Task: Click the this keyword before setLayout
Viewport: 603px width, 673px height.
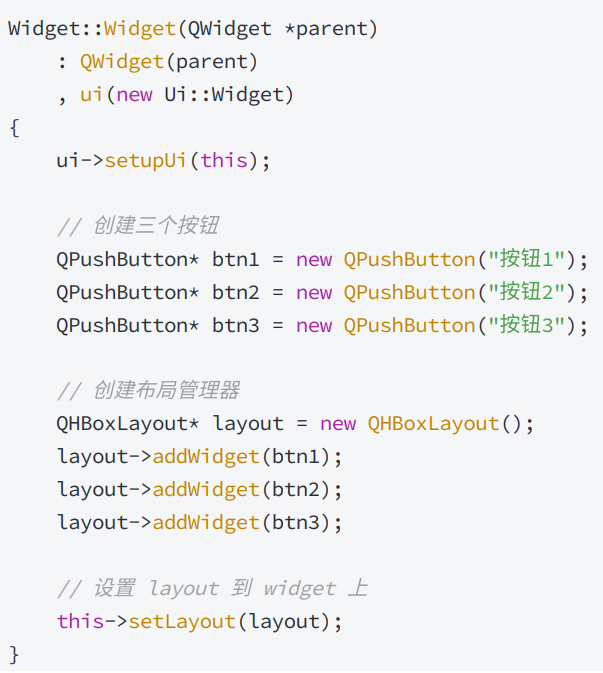Action: pos(80,621)
